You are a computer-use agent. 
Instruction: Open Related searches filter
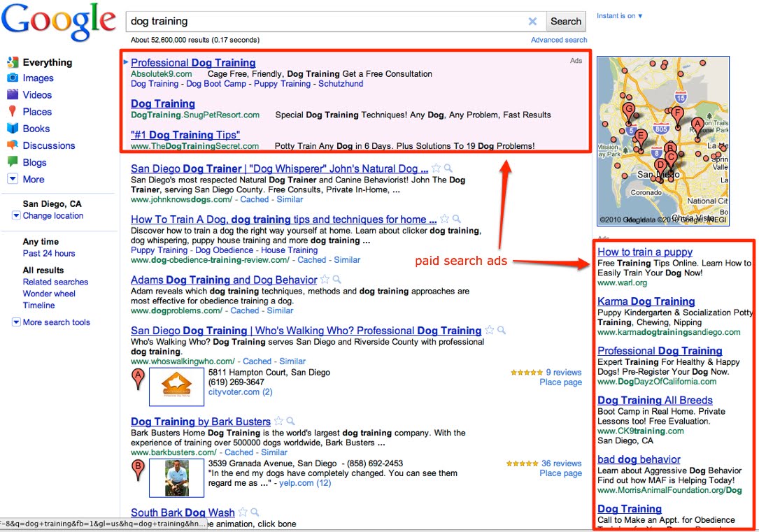point(56,282)
